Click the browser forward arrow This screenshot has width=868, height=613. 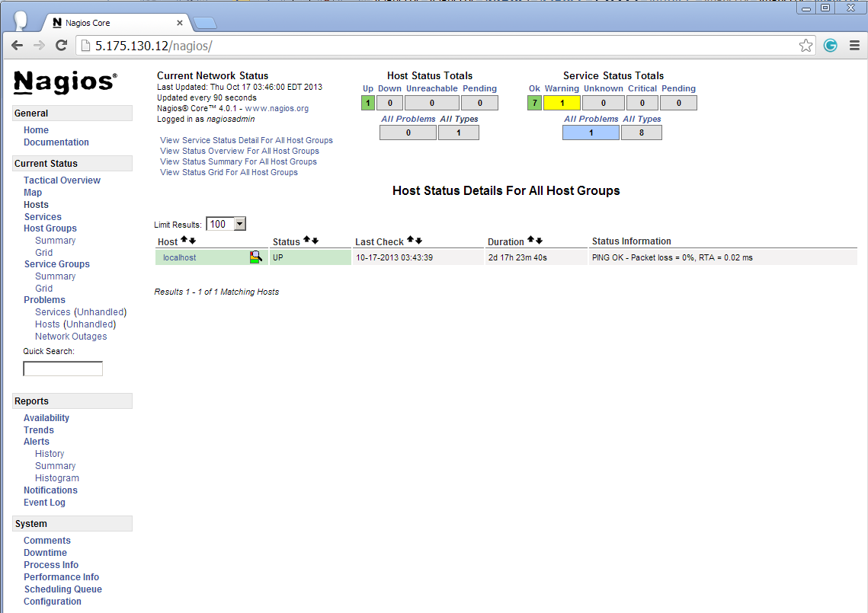click(x=39, y=46)
